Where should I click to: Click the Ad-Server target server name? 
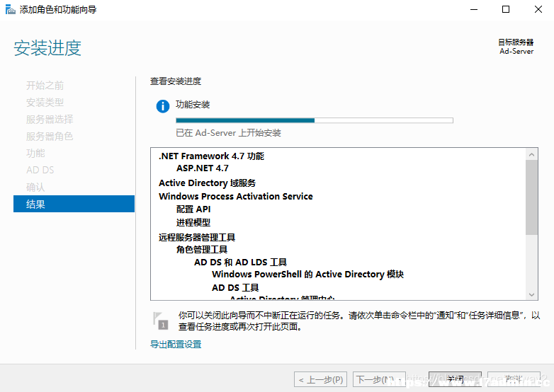(x=516, y=52)
